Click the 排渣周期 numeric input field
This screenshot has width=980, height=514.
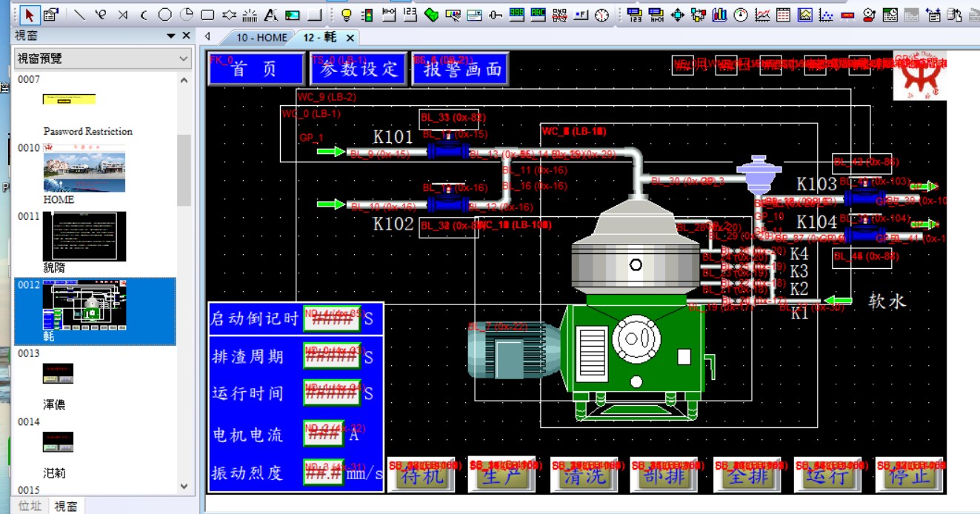331,356
